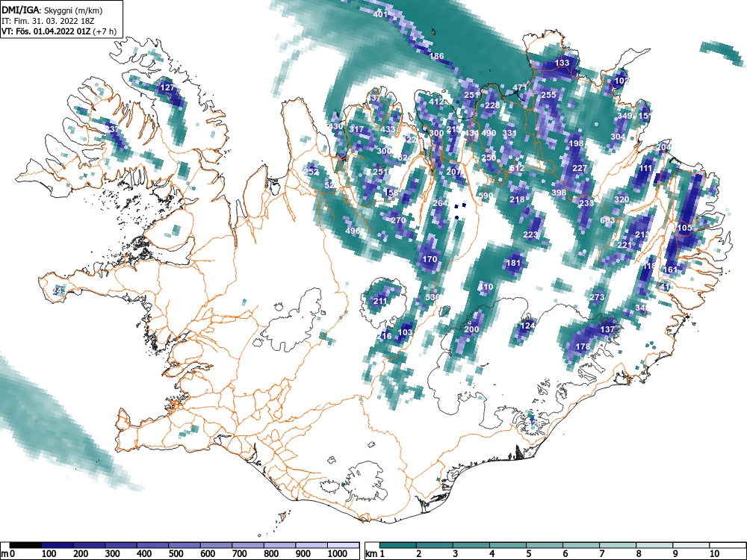
Task: Click the IT: Fim. 31. 03. 2022 18Z line
Action: (x=49, y=21)
